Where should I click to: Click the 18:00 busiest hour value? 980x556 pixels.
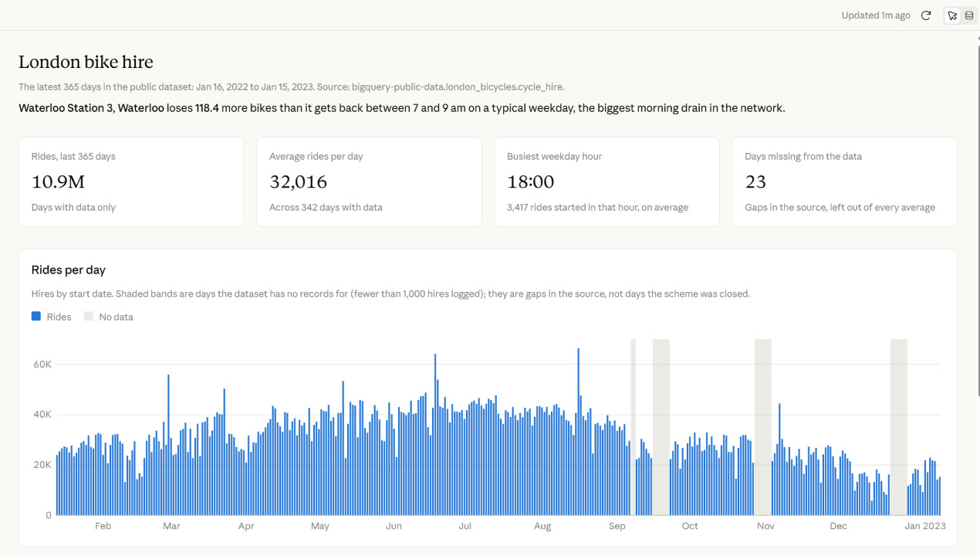(530, 182)
